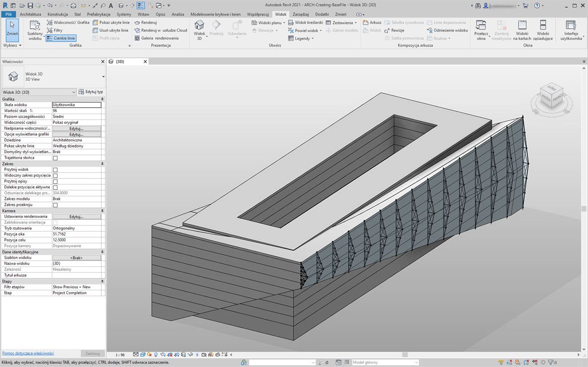Screen dimensions: 588x367
Task: Close the Właściwości properties panel
Action: click(102, 62)
